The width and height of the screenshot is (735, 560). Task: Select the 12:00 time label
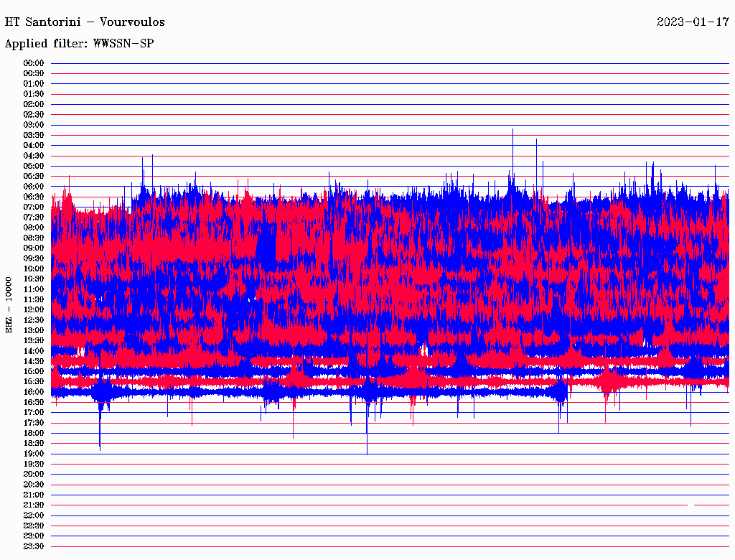[x=34, y=309]
